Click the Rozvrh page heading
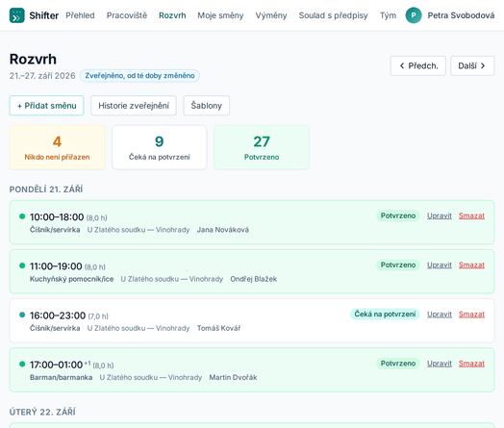This screenshot has height=428, width=504. click(33, 59)
